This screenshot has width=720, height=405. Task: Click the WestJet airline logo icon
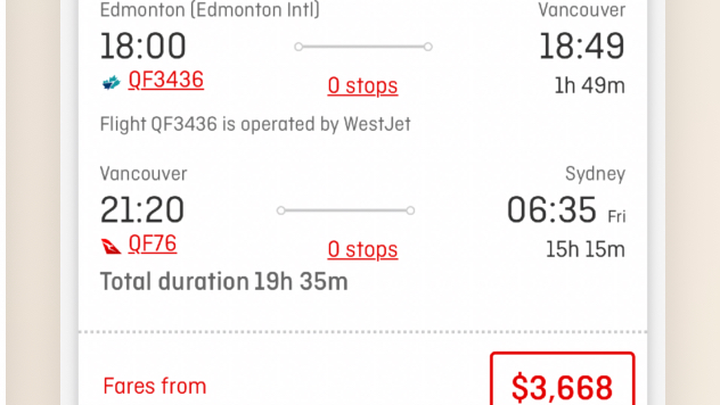click(x=111, y=83)
